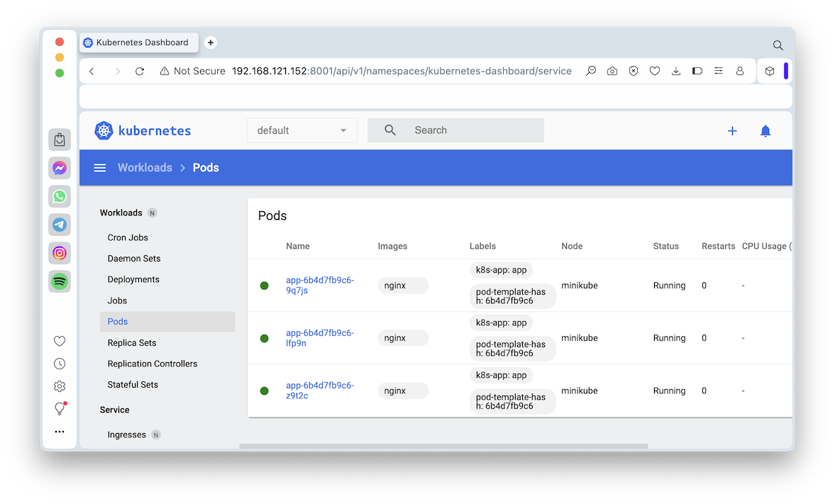The image size is (835, 504).
Task: Click the Restarts column header
Action: coord(718,247)
